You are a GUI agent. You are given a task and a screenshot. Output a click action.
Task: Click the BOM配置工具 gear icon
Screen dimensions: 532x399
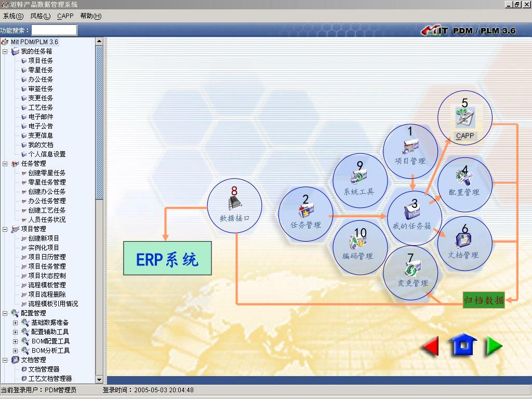coord(25,341)
